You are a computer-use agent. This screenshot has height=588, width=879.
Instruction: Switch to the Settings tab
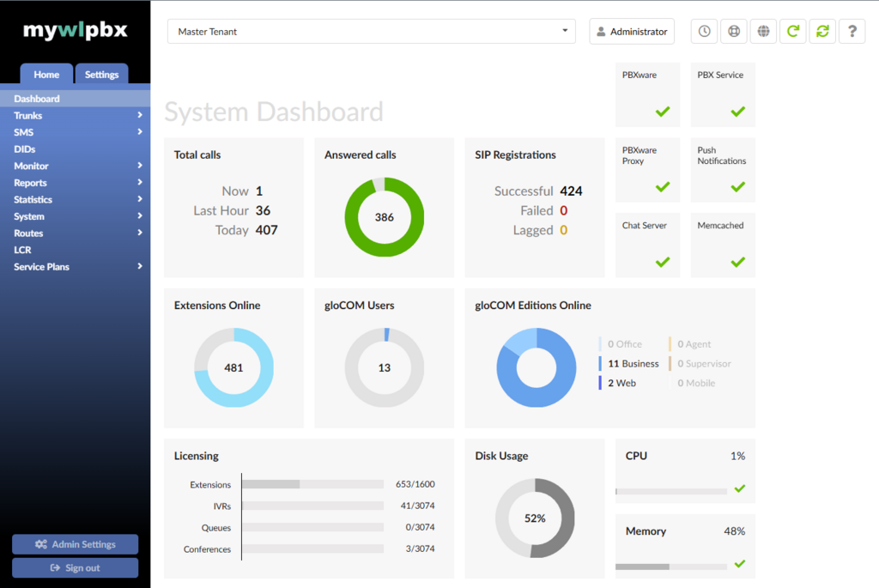coord(101,75)
